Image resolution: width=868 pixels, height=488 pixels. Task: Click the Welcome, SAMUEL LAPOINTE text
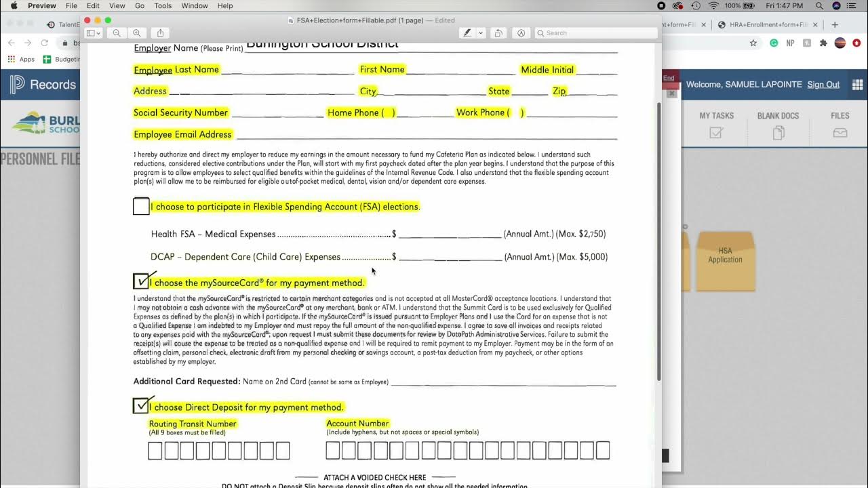click(x=744, y=85)
